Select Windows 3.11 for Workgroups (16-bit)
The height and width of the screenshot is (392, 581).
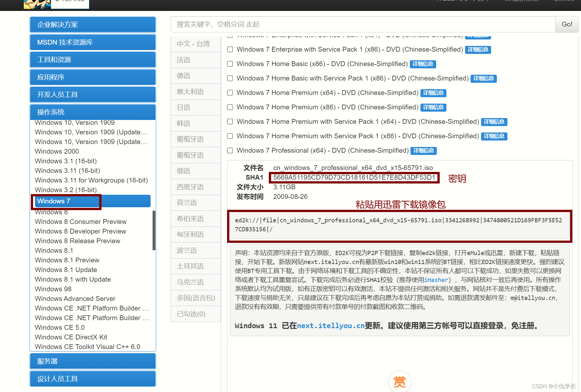(91, 180)
